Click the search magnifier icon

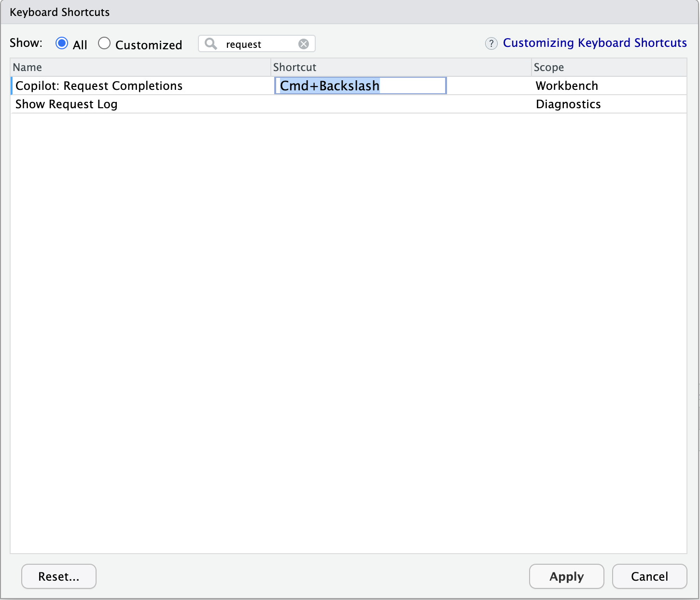(x=211, y=44)
